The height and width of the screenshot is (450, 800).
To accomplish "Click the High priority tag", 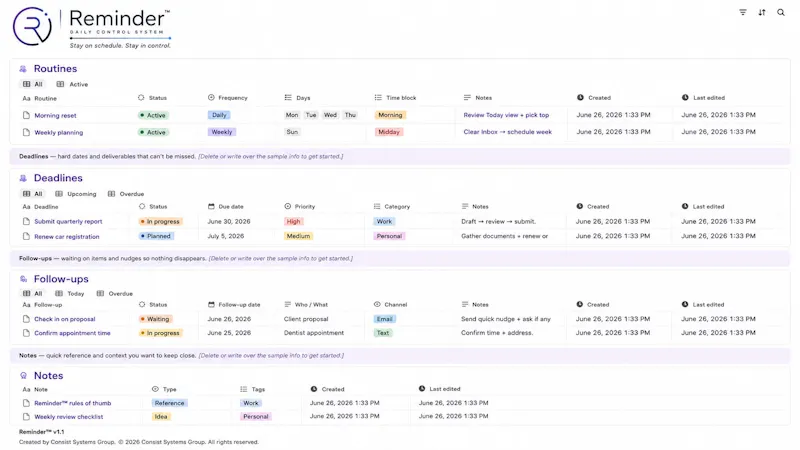I will click(293, 221).
